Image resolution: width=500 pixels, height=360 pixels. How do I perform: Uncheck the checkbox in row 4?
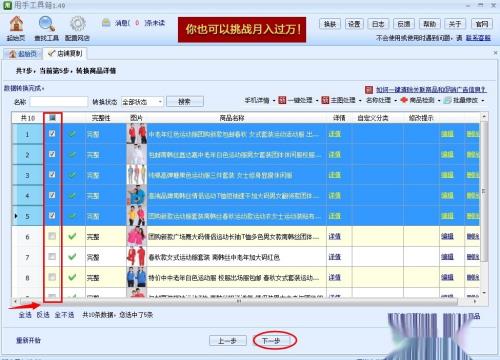coord(52,195)
